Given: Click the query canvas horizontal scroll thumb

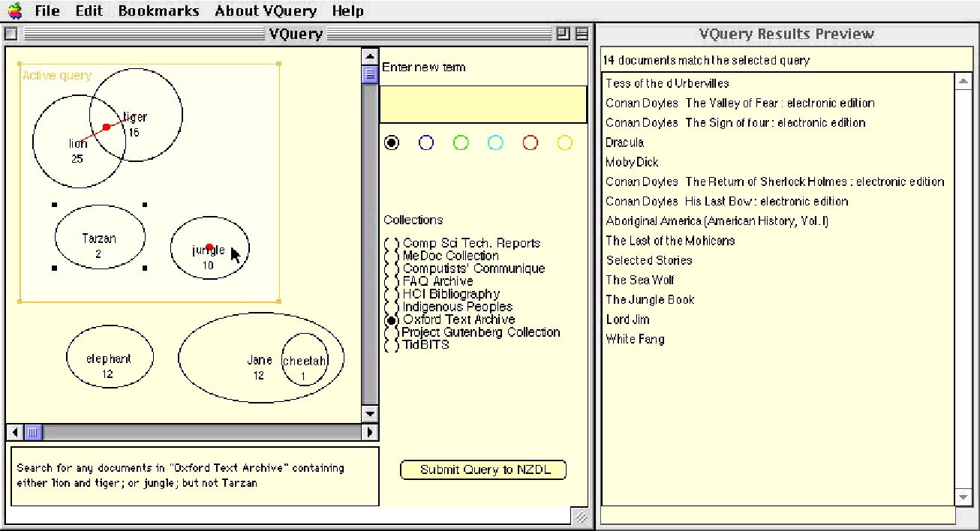Looking at the screenshot, I should [33, 432].
